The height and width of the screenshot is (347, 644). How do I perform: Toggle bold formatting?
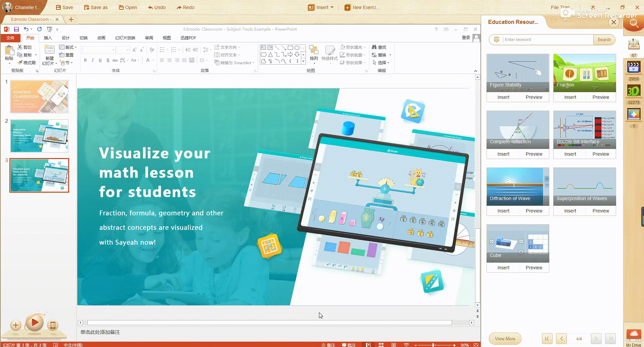coord(85,60)
